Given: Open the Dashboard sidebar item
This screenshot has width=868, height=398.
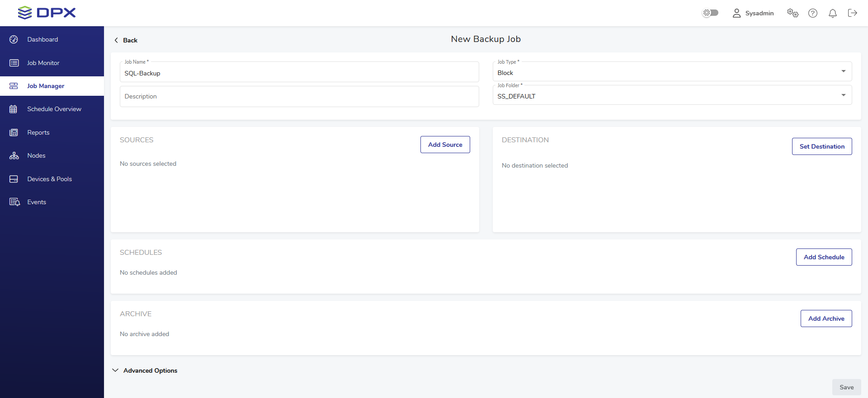Looking at the screenshot, I should coord(42,39).
